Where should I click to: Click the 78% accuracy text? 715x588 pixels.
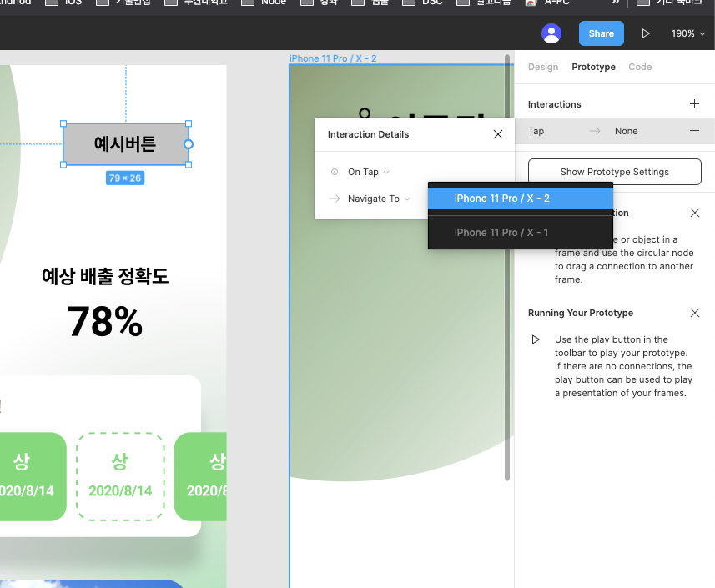click(105, 321)
